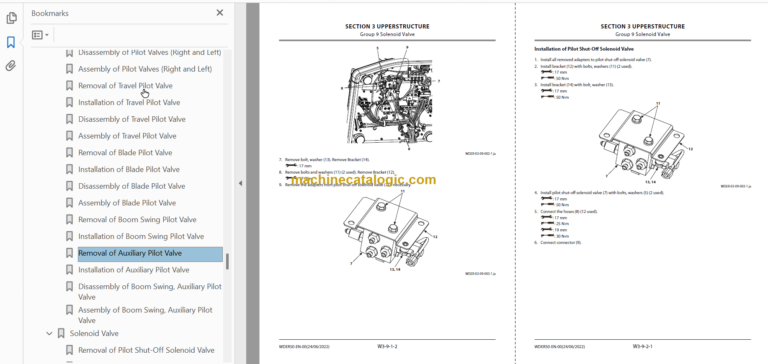Click step 7 Remove bolt, washer (13) text
The width and height of the screenshot is (768, 364).
[x=324, y=160]
